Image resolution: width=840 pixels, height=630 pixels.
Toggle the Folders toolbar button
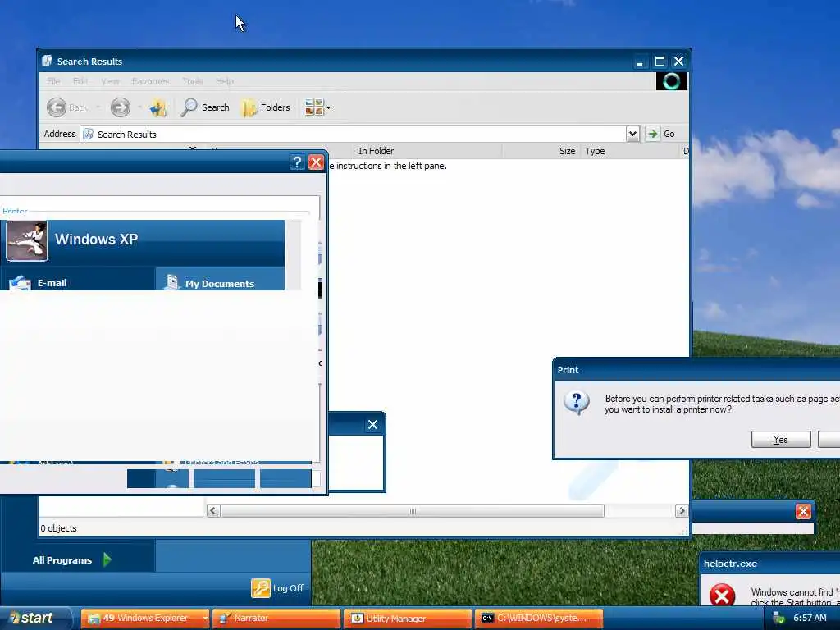(x=267, y=107)
